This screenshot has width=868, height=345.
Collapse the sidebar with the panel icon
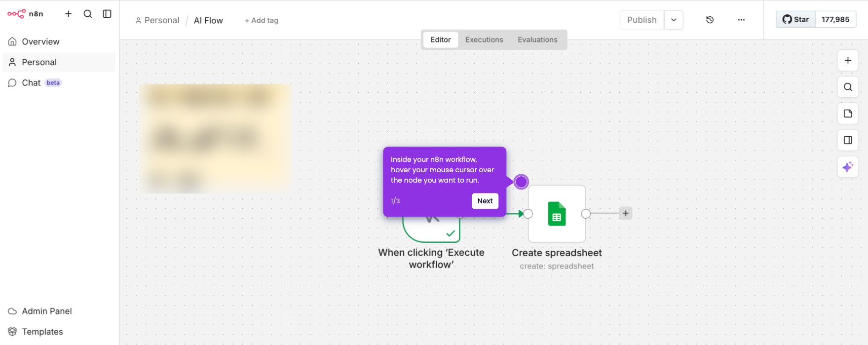[107, 14]
